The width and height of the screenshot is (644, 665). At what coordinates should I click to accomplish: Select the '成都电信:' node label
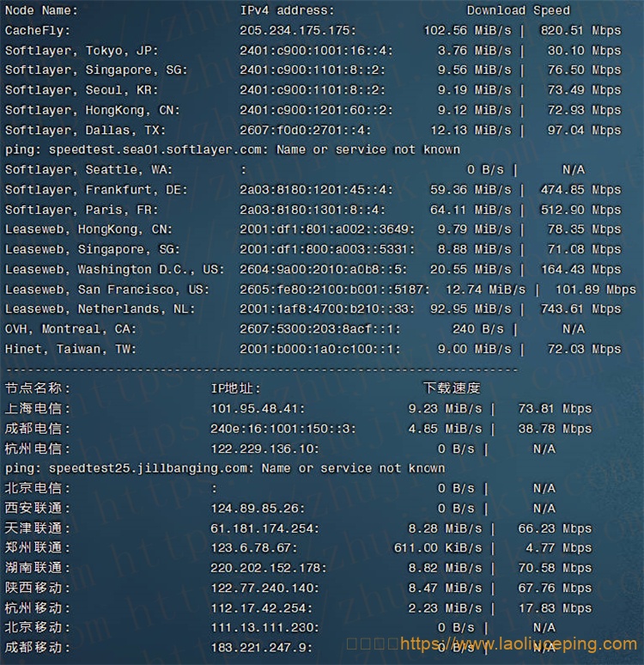click(37, 429)
